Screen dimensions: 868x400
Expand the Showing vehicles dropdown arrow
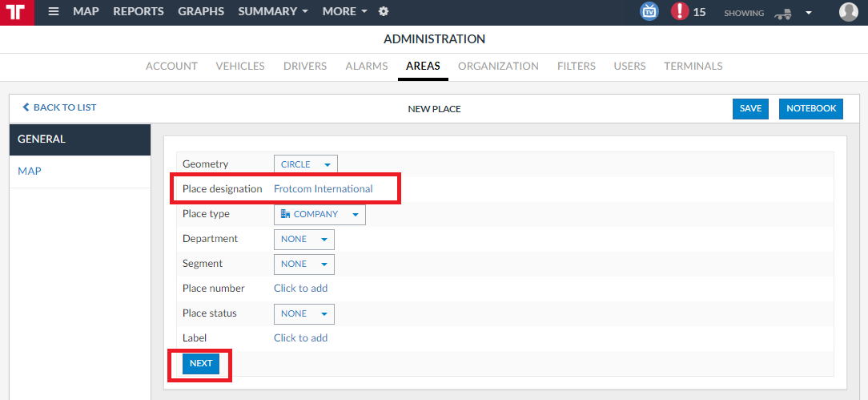point(809,13)
